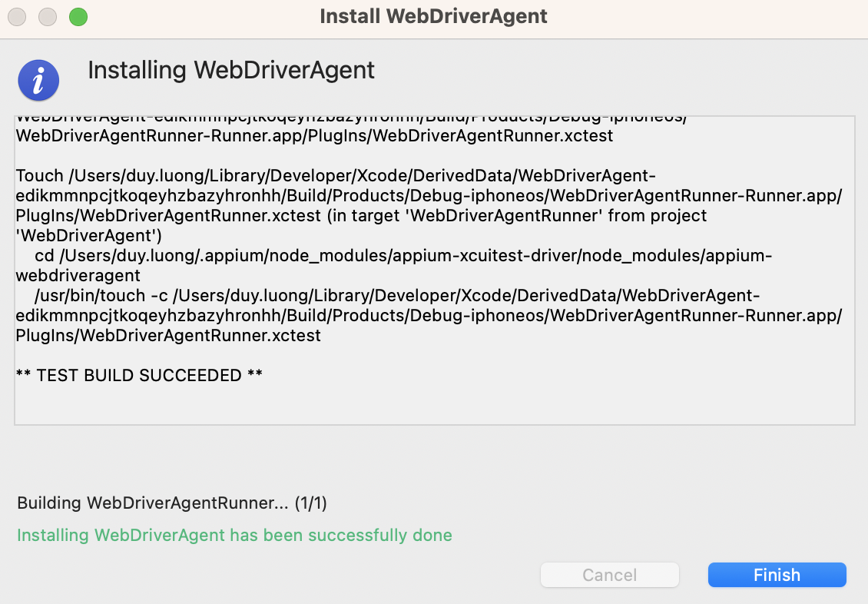Click the log line reading webdriveragent

(x=78, y=276)
